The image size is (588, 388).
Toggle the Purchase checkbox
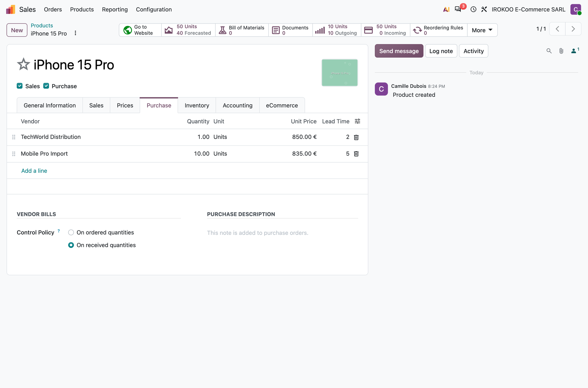click(46, 86)
